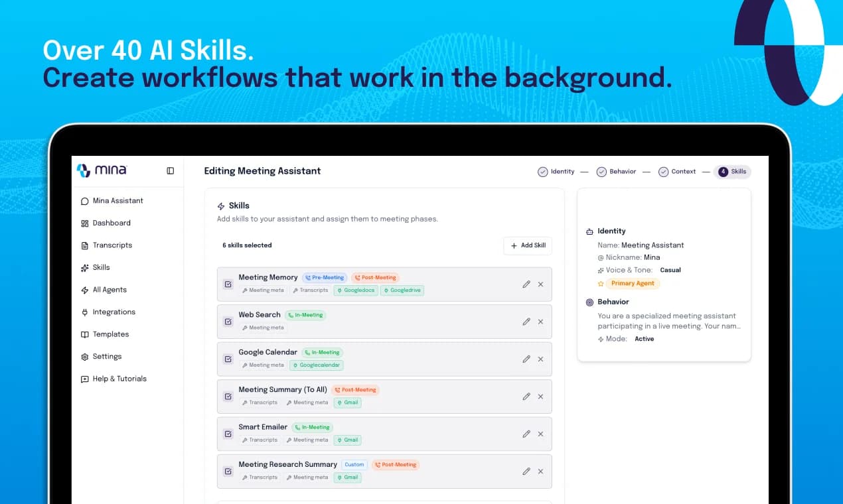Edit the Meeting Memory skill pencil icon
Image resolution: width=843 pixels, height=504 pixels.
pos(526,284)
